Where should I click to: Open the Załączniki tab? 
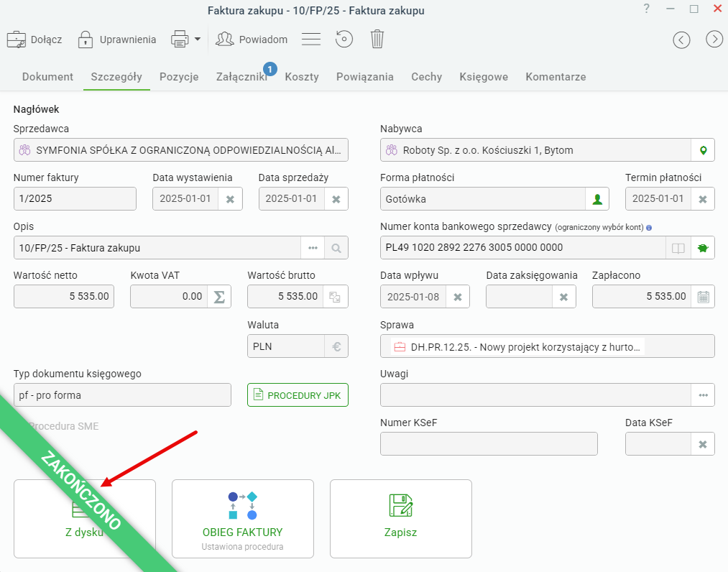click(x=242, y=77)
